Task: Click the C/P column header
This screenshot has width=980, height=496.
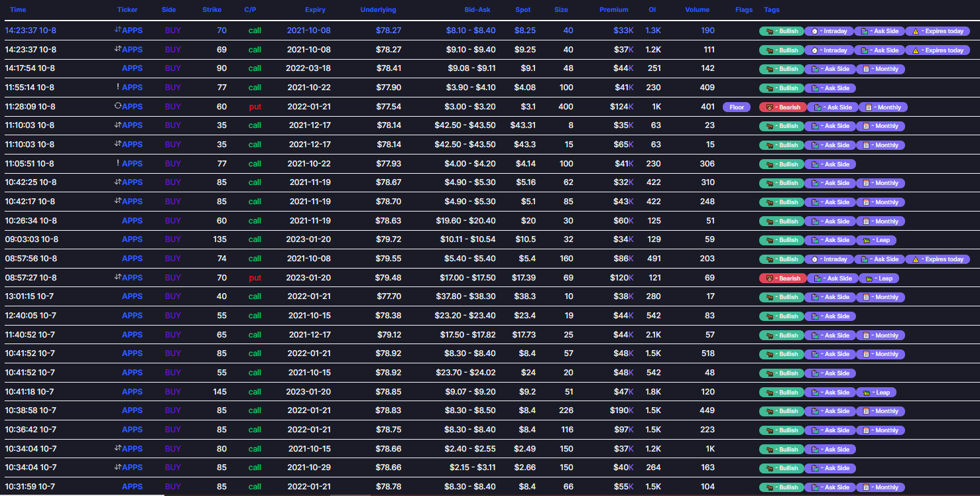Action: [x=250, y=10]
